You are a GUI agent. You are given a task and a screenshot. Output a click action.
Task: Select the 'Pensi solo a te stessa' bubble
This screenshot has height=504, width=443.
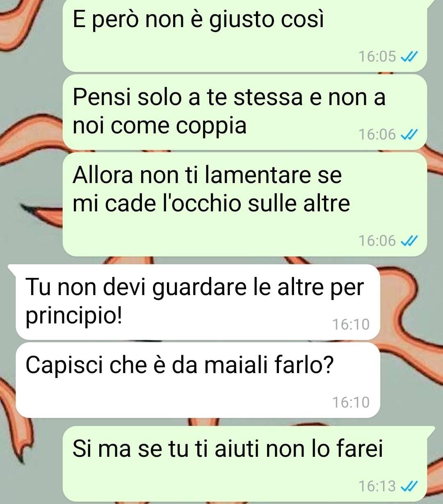[245, 112]
